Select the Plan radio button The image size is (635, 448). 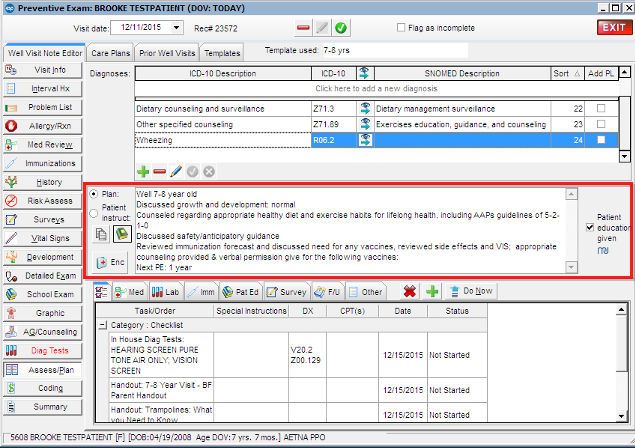point(94,194)
